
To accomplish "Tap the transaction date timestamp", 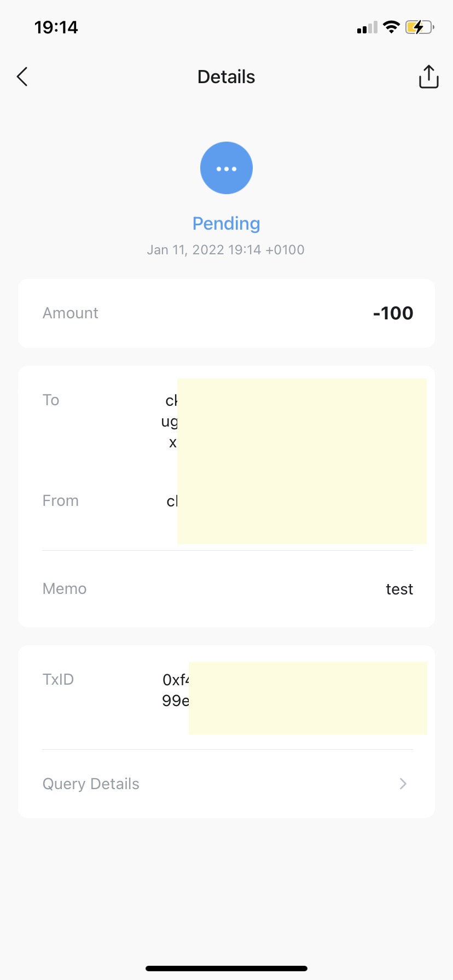I will 226,250.
